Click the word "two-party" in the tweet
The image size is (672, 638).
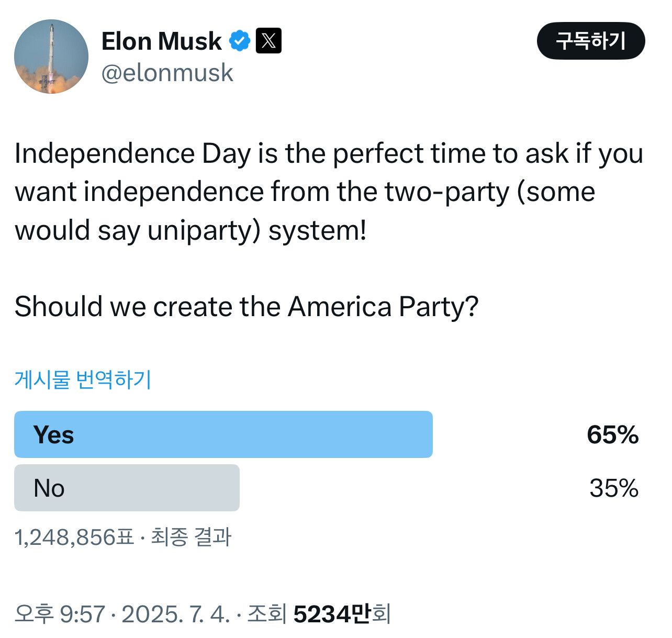pos(447,192)
